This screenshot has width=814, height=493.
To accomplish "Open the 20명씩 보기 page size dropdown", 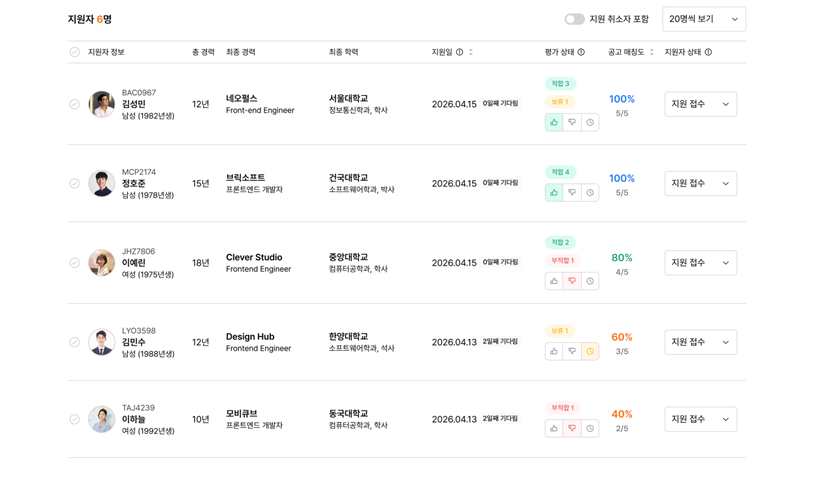I will point(703,19).
